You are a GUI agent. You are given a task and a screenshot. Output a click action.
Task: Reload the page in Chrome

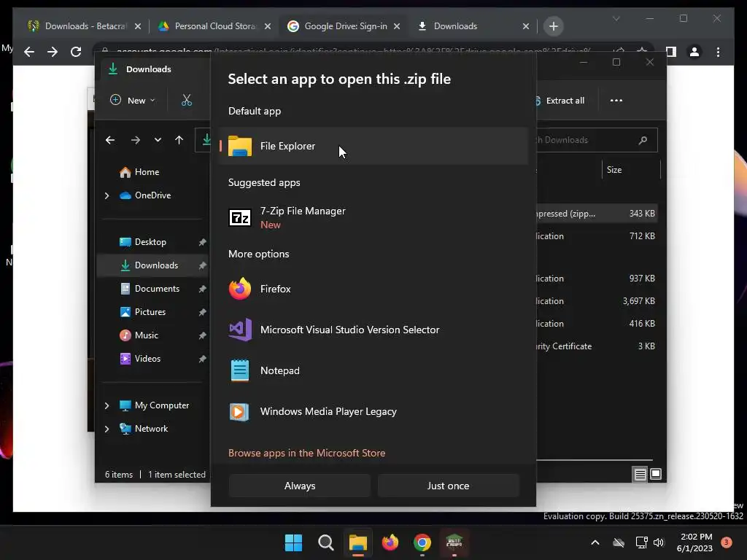(x=76, y=52)
